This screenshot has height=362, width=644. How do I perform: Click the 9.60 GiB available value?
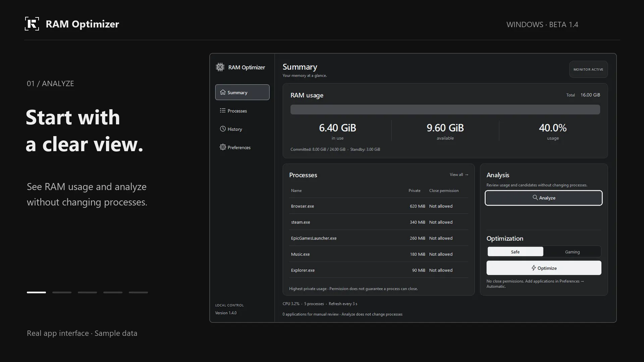[445, 128]
